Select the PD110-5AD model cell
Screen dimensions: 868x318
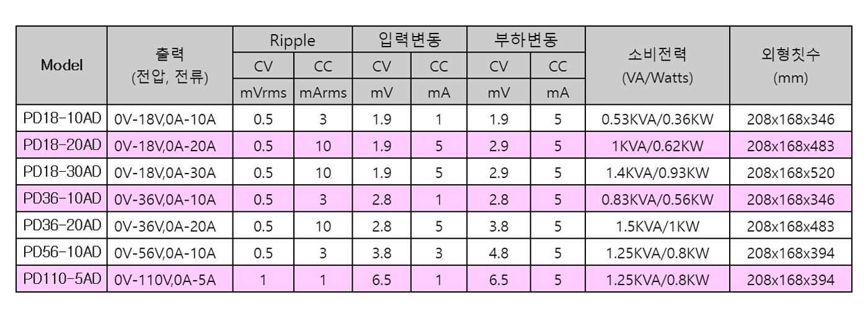[x=62, y=280]
